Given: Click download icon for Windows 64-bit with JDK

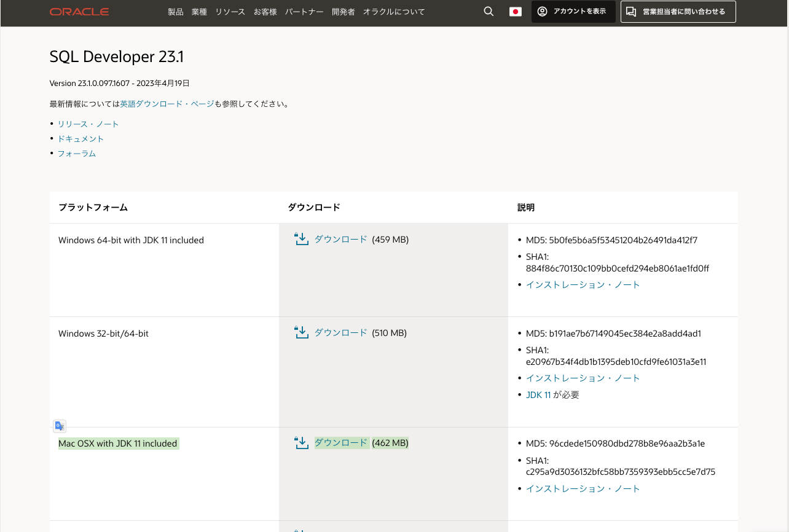Looking at the screenshot, I should click(x=301, y=239).
